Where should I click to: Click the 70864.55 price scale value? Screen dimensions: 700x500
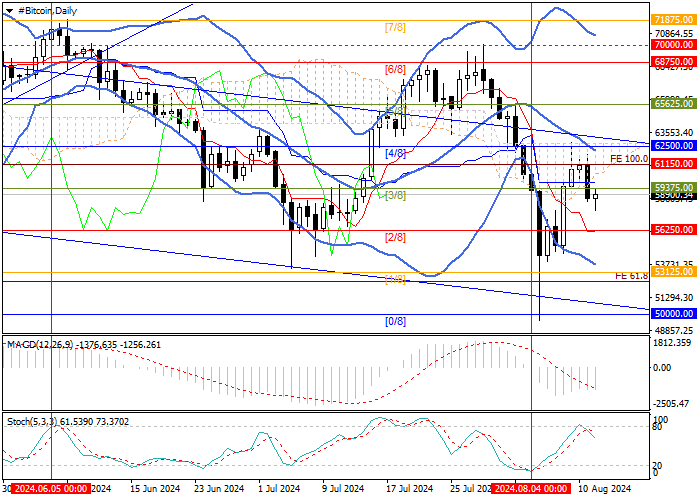[674, 34]
